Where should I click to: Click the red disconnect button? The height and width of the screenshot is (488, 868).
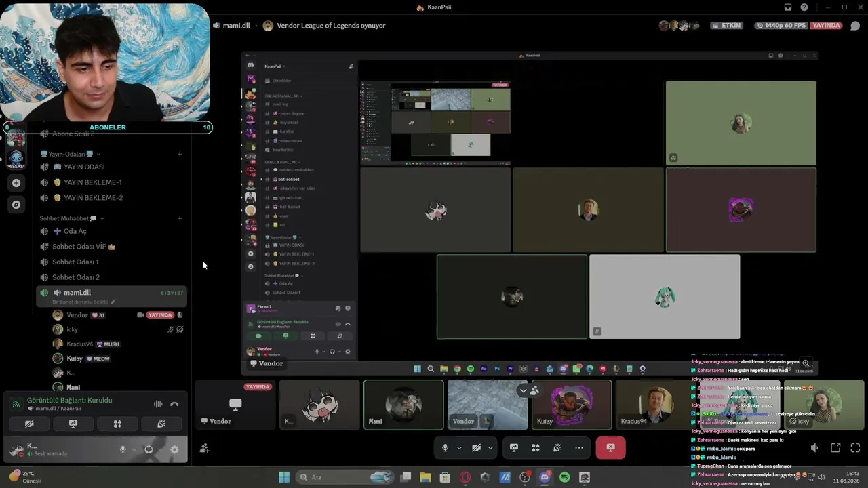610,447
